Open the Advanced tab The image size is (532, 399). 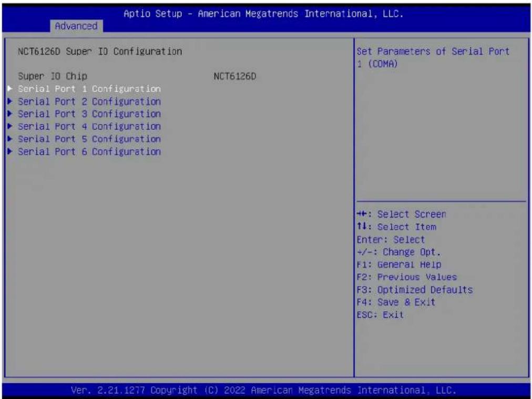tap(76, 26)
